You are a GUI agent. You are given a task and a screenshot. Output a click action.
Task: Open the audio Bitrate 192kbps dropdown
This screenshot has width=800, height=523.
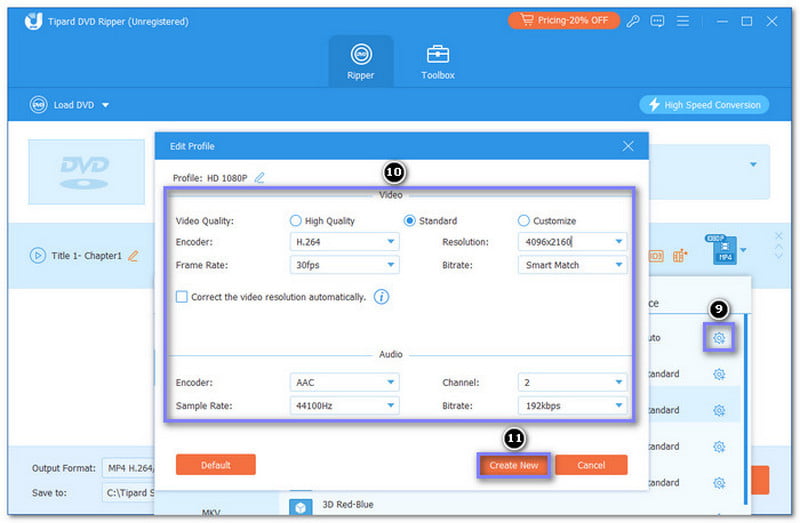[572, 406]
